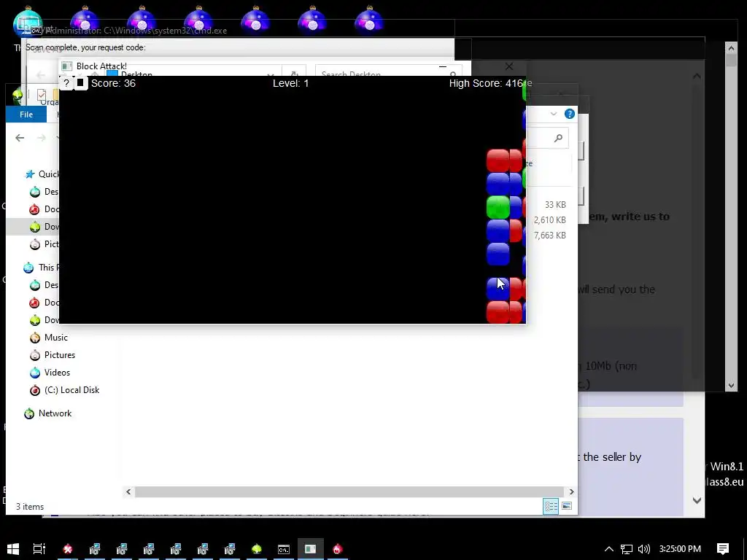This screenshot has height=560, width=747.
Task: Click the cmd window scrollbar's up arrow
Action: tap(731, 47)
